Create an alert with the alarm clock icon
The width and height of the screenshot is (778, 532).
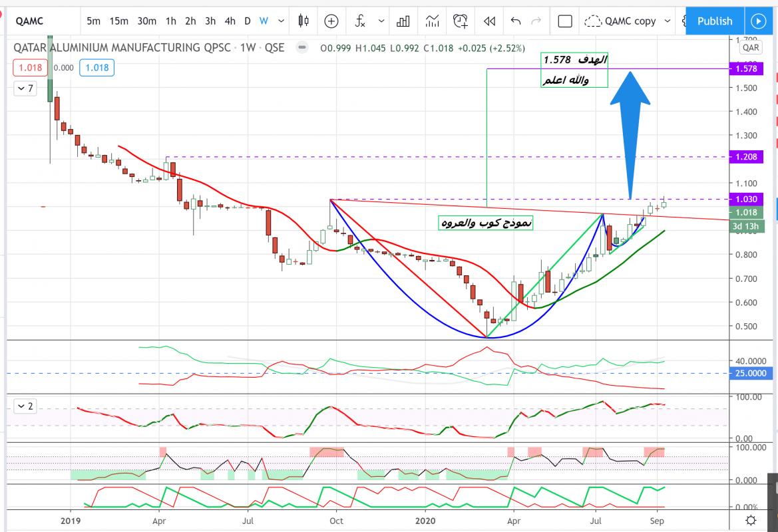(x=460, y=21)
